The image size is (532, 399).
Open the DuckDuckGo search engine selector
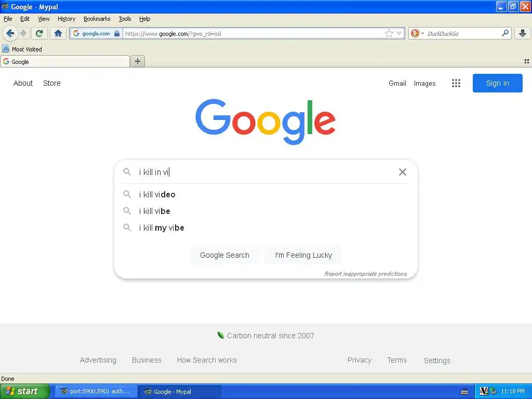[x=417, y=33]
